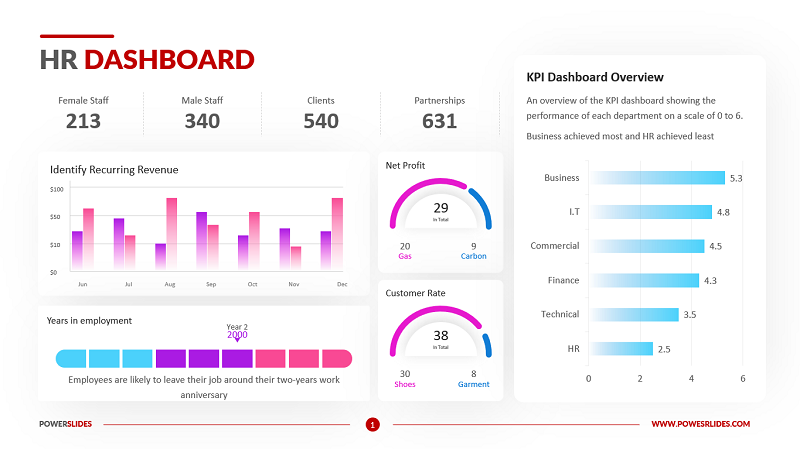Click the page number 1 circle

372,425
